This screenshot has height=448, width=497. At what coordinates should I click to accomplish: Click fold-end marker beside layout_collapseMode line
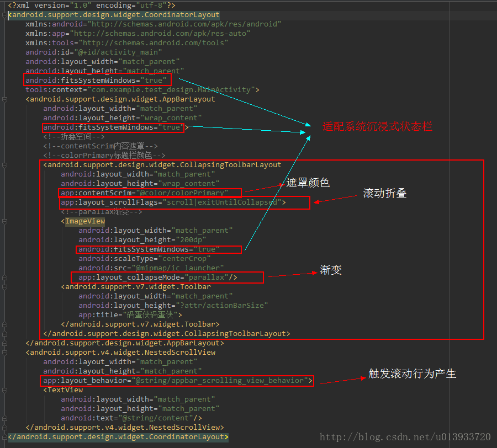pyautogui.click(x=4, y=278)
